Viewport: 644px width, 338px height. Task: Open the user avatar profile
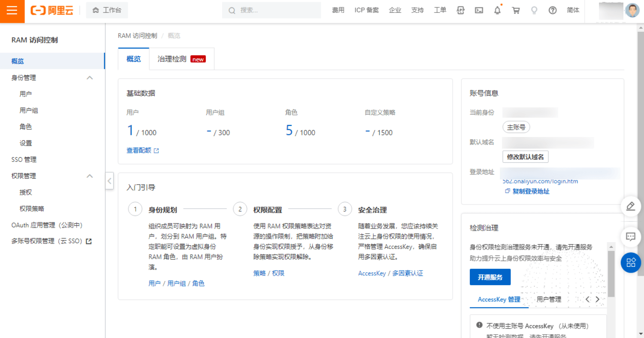click(x=632, y=10)
